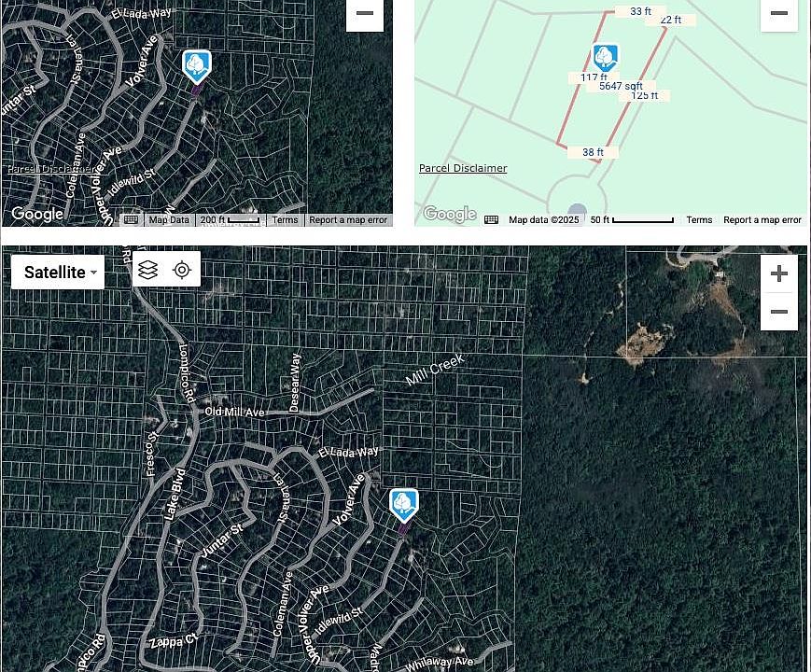Open Terms link on small satellite map
Screen dimensions: 811x672
(x=285, y=220)
